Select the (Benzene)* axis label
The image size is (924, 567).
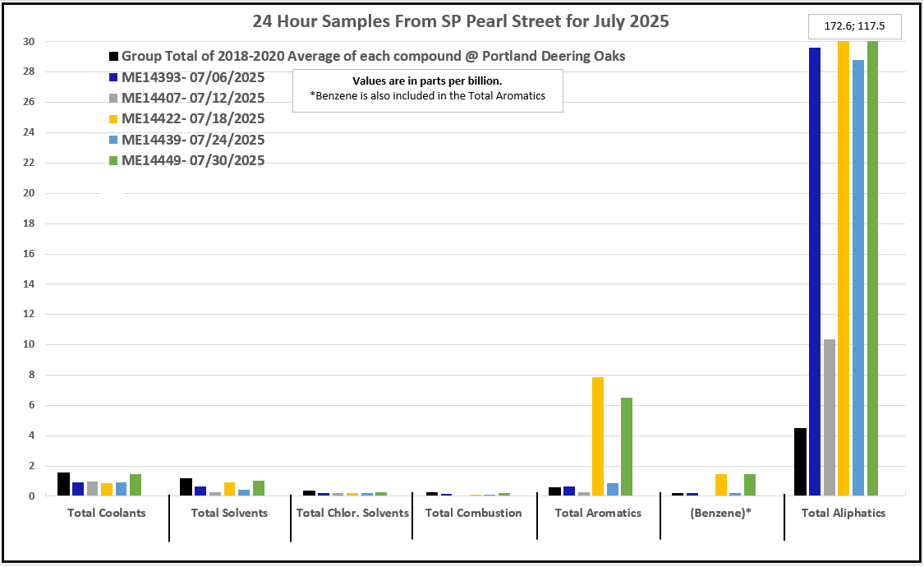click(x=719, y=513)
